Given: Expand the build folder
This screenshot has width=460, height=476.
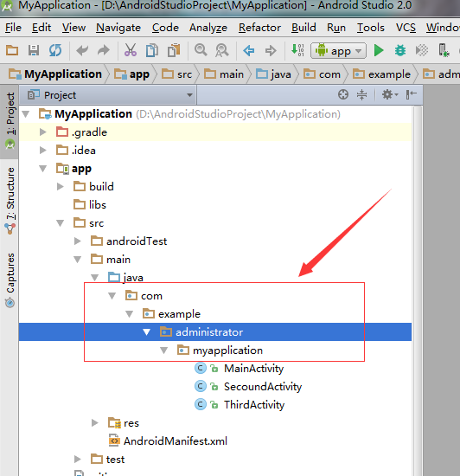Looking at the screenshot, I should [61, 186].
